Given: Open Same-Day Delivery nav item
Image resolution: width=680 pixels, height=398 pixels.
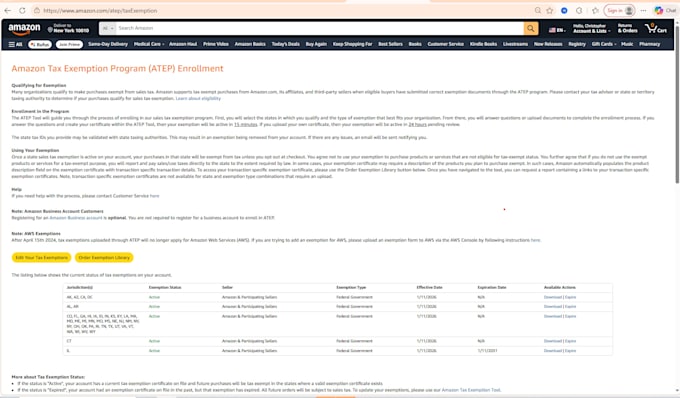Looking at the screenshot, I should coord(108,44).
